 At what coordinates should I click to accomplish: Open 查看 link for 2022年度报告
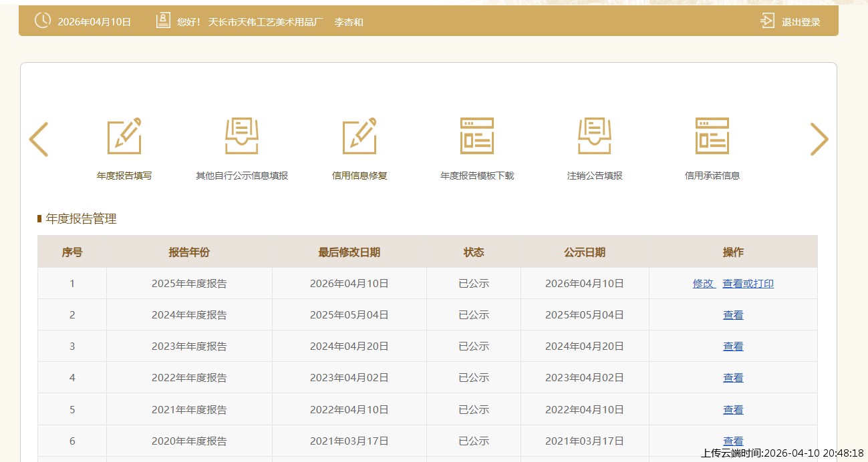tap(733, 378)
